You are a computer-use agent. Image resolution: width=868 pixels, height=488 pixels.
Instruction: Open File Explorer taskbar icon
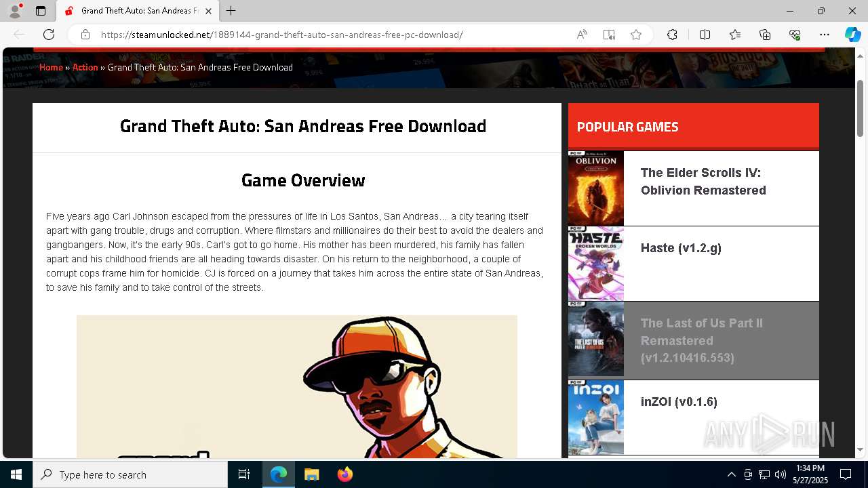point(312,474)
